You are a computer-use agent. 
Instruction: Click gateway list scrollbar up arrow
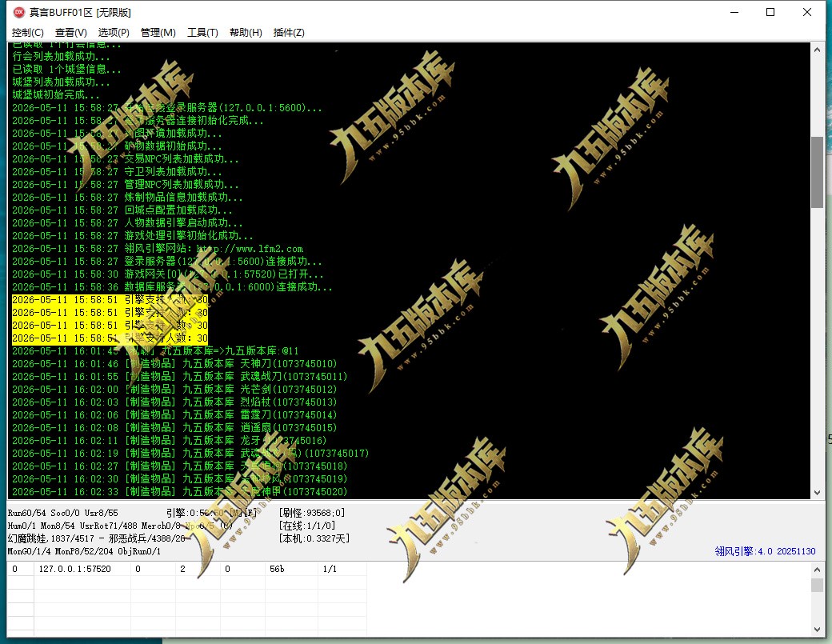pos(817,570)
